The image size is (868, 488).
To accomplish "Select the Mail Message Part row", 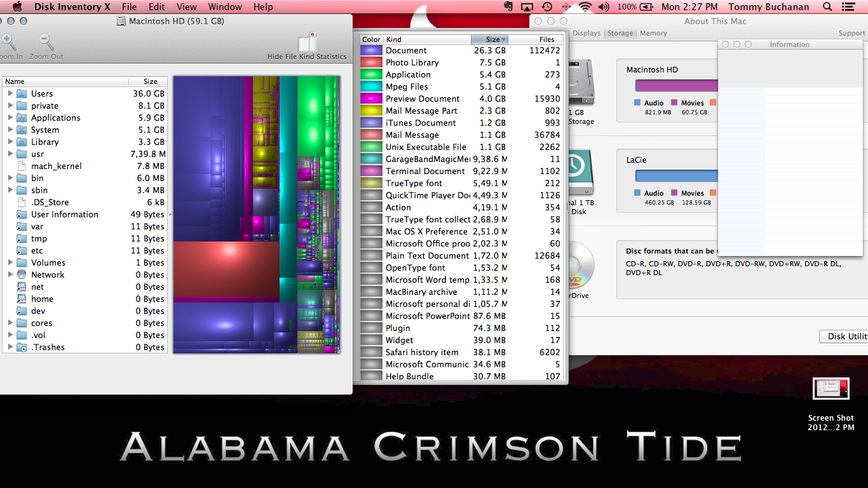I will click(461, 111).
